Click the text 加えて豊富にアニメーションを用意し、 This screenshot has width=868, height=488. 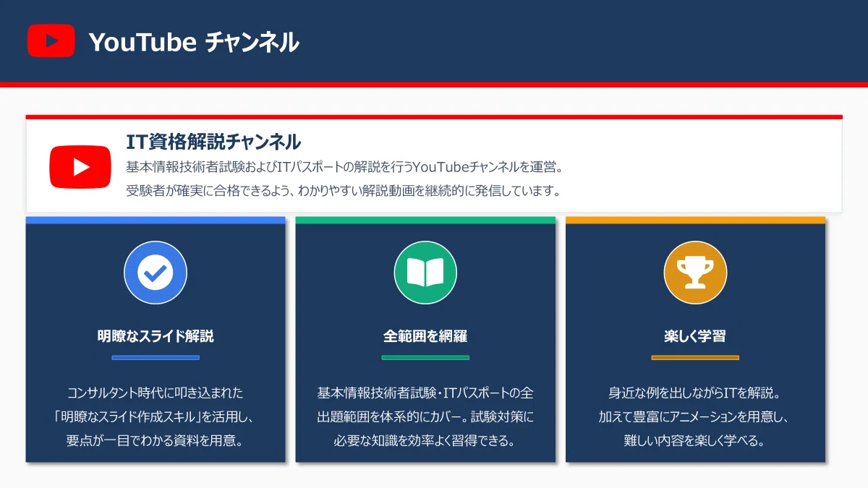[x=695, y=417]
